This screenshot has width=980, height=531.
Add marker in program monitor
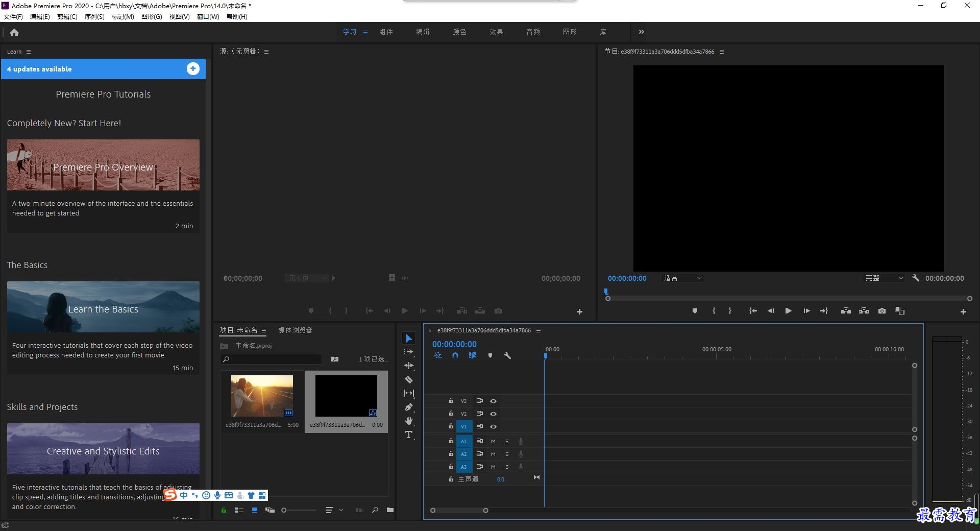(695, 310)
